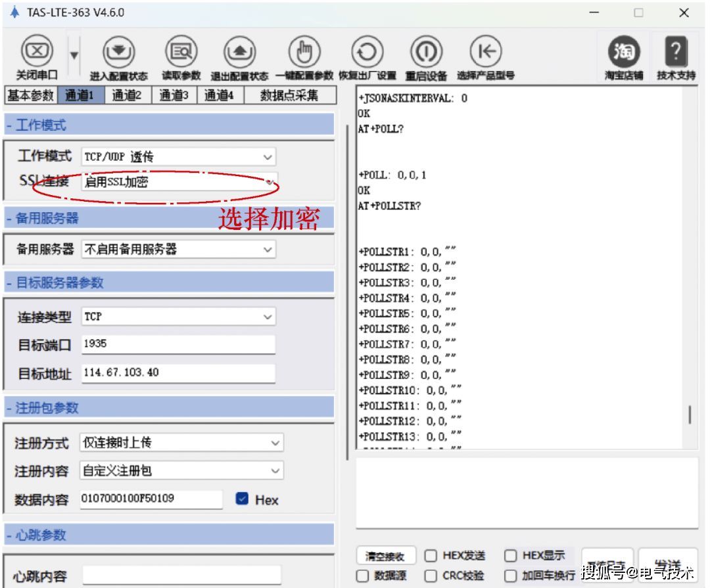Click the 读取参数 read parameters icon
The image size is (710, 588).
tap(181, 52)
